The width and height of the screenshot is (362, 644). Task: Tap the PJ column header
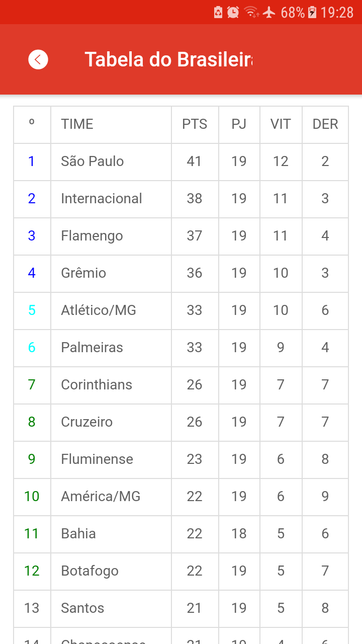[x=239, y=124]
